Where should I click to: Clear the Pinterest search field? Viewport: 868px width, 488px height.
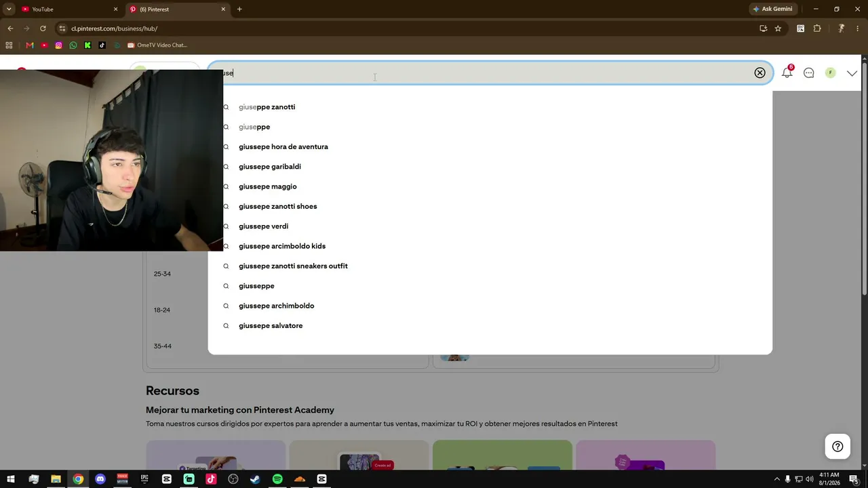coord(759,73)
